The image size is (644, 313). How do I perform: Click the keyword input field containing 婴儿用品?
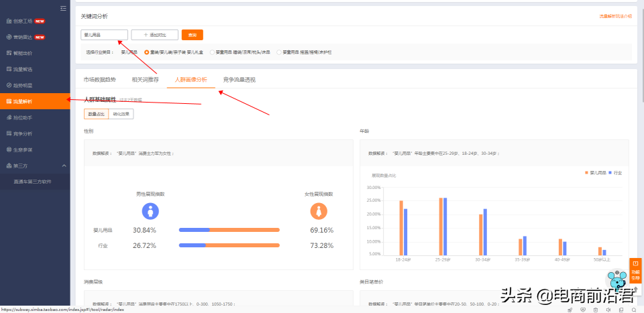pos(104,35)
